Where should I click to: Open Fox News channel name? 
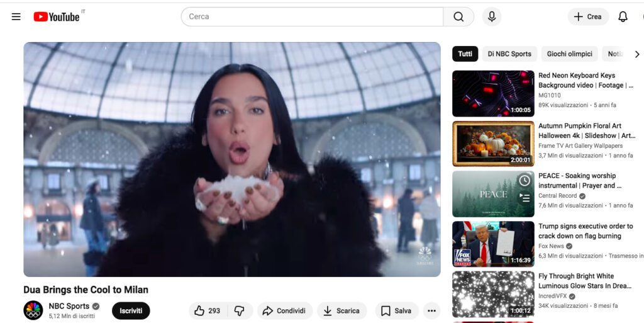(551, 246)
